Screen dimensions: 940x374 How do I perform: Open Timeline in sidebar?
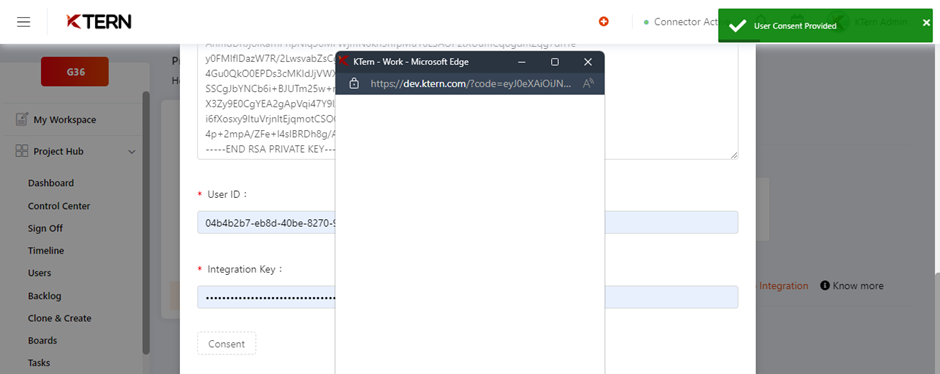46,251
